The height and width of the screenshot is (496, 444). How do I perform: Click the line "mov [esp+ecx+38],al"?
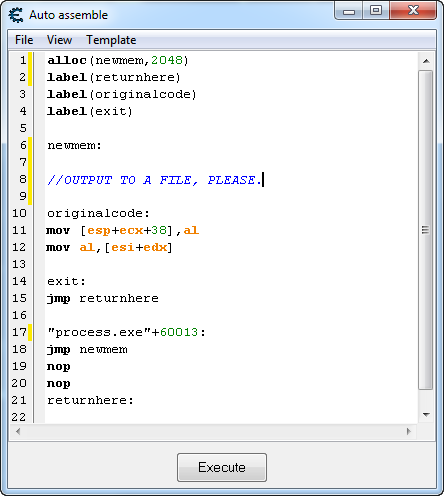[123, 230]
